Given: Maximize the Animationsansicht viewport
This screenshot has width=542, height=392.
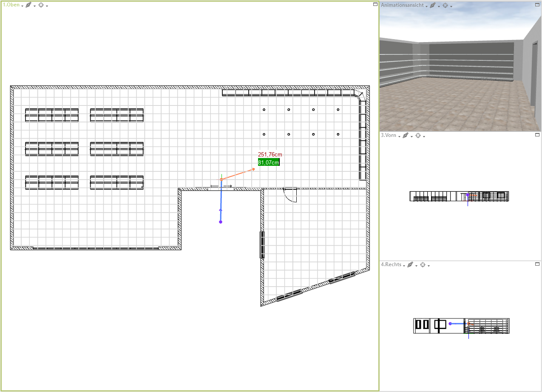Looking at the screenshot, I should [537, 4].
